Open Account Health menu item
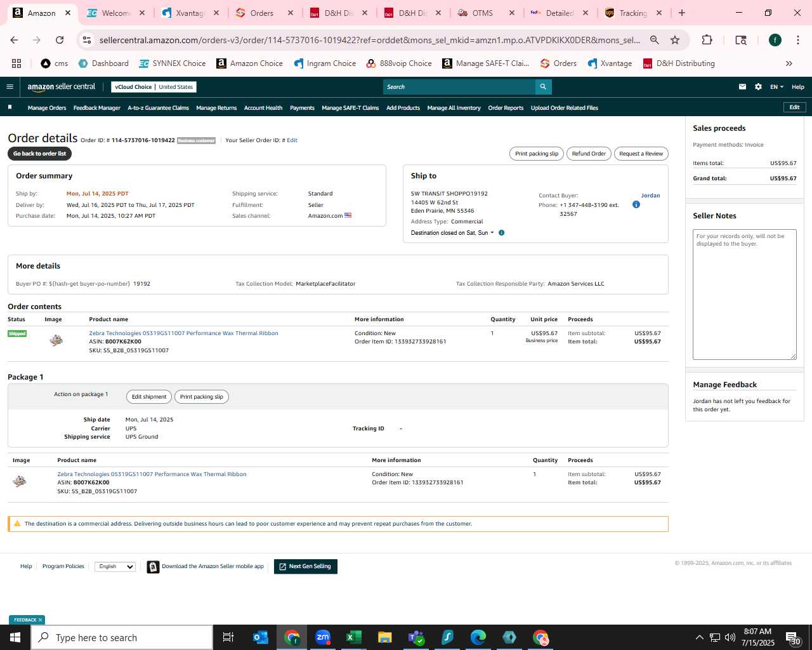812x650 pixels. click(263, 108)
